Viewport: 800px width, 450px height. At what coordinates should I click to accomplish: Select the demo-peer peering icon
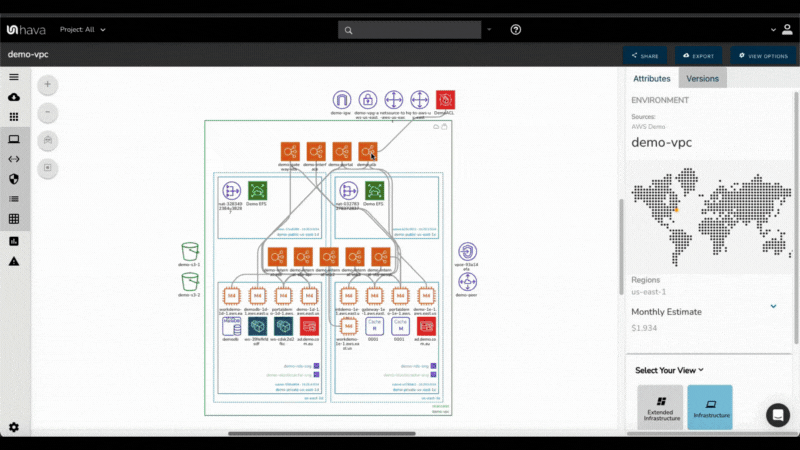467,282
